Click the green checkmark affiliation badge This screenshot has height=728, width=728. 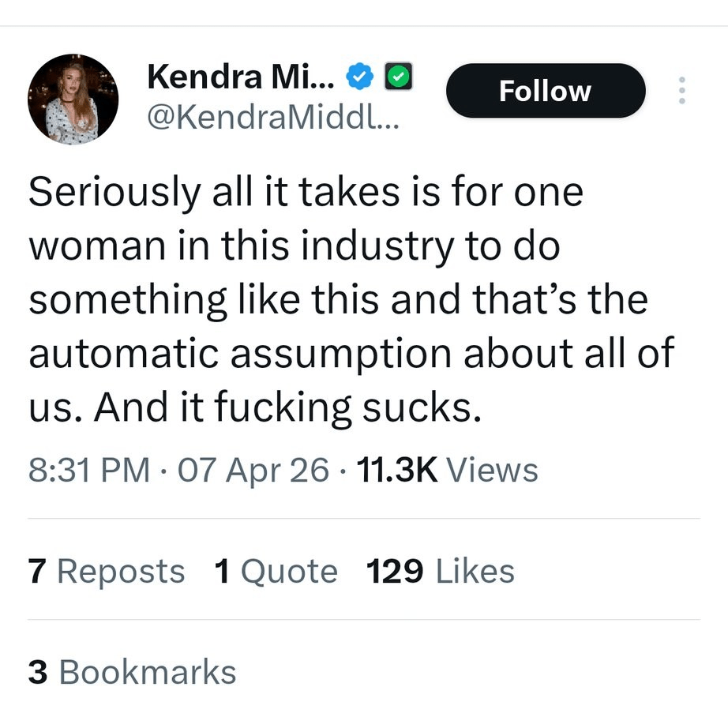(x=396, y=77)
